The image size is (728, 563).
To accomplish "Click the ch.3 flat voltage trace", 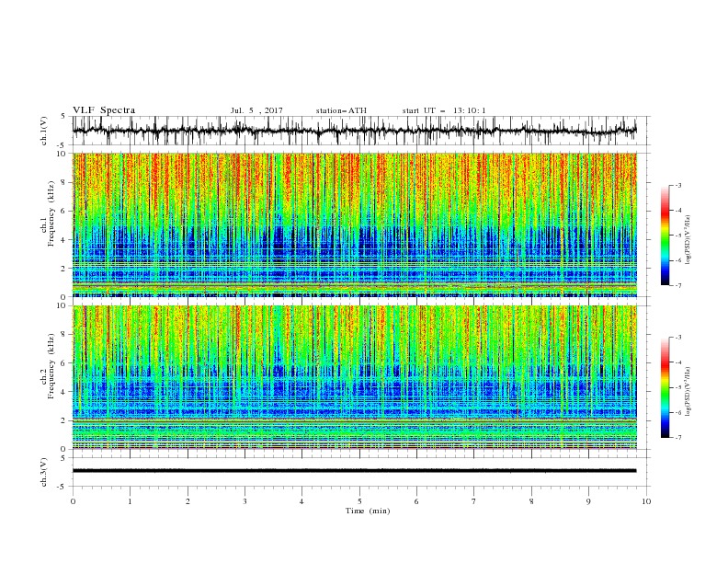I will coord(354,471).
